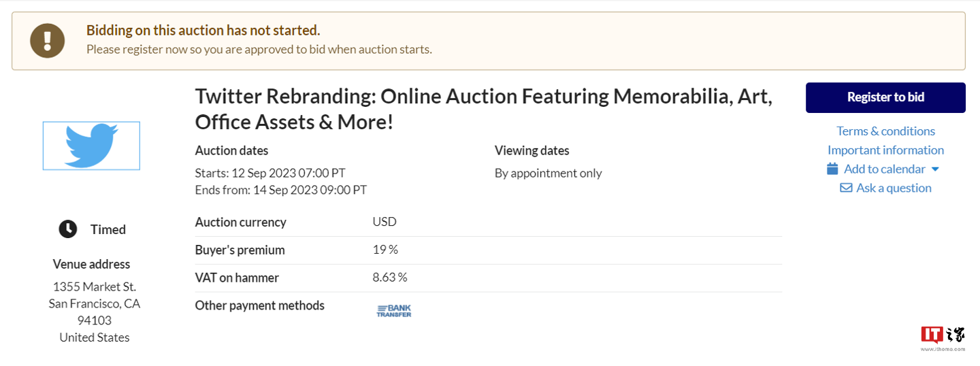Click the exclamation warning icon in banner
Viewport: 980px width, 366px height.
coord(48,41)
